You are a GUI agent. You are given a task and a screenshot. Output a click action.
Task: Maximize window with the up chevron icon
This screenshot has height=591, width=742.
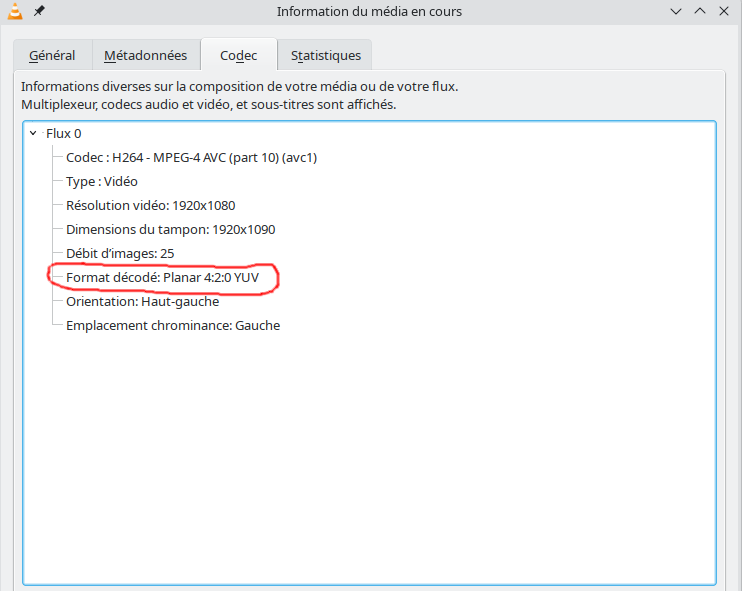(x=700, y=11)
